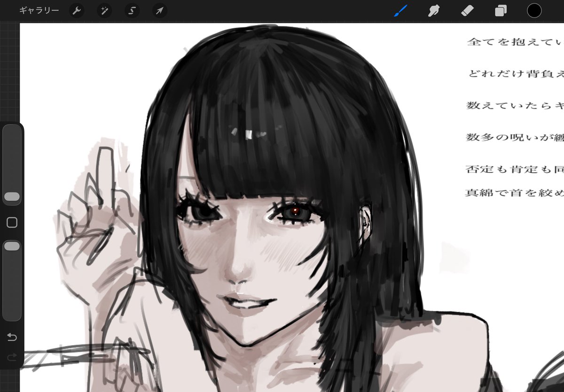Click the text line starting 数多の呪いが
The width and height of the screenshot is (564, 392).
[515, 137]
